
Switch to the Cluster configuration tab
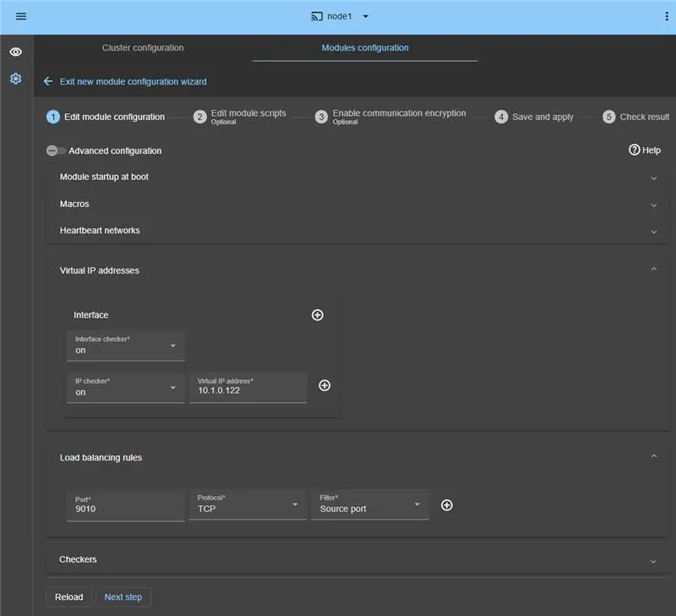pos(142,48)
